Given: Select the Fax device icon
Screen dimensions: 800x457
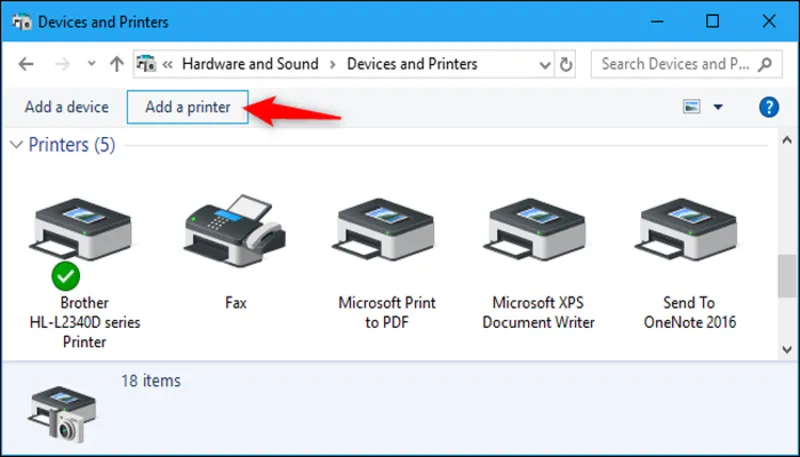Looking at the screenshot, I should pos(235,230).
